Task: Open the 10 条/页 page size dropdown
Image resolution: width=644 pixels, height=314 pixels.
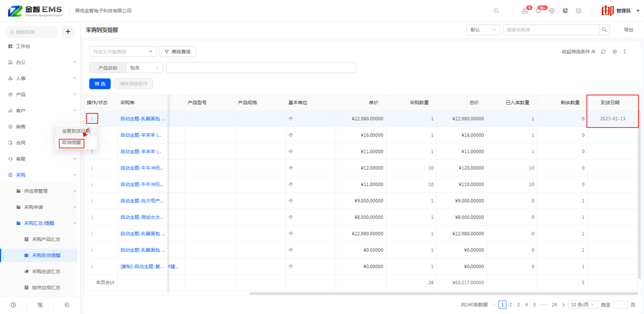Action: tap(583, 304)
